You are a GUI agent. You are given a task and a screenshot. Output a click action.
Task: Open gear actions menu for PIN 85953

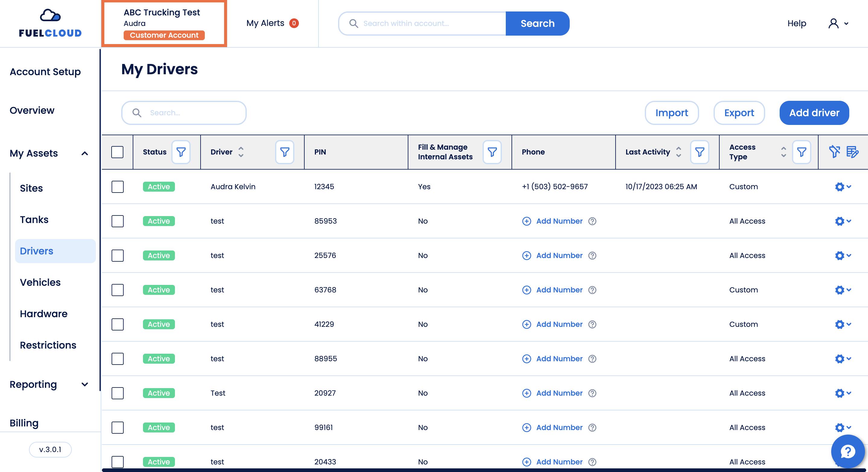(x=843, y=221)
